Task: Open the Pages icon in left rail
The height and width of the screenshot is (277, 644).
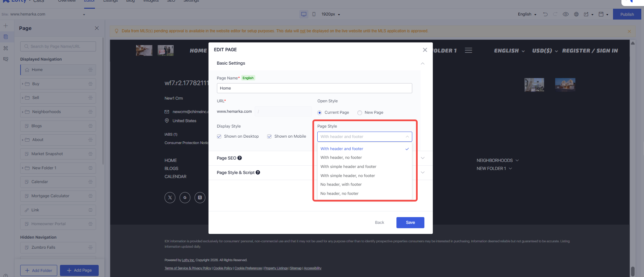Action: point(6,37)
